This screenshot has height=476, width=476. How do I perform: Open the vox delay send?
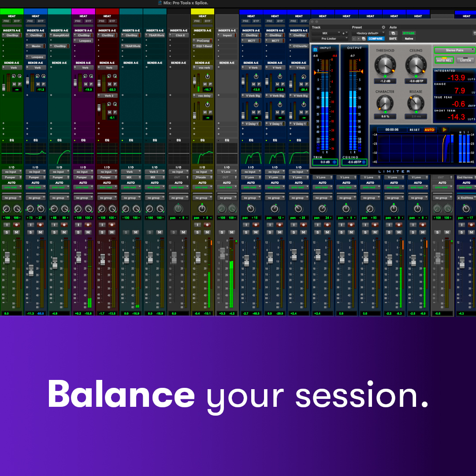tap(205, 96)
